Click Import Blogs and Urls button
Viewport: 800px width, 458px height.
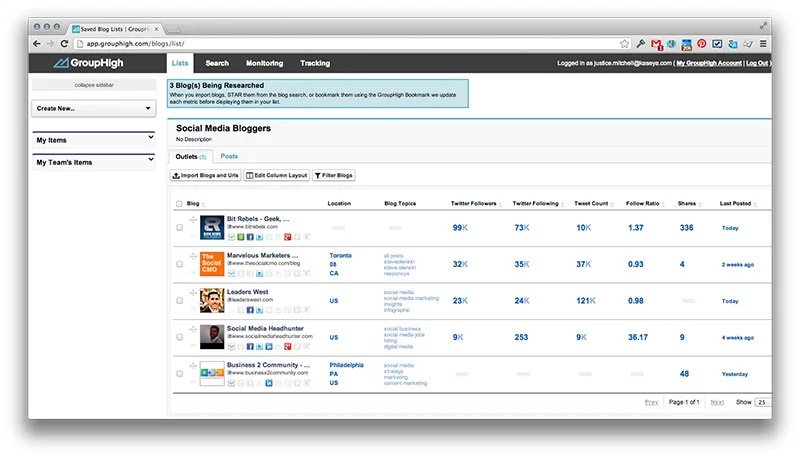coord(206,175)
